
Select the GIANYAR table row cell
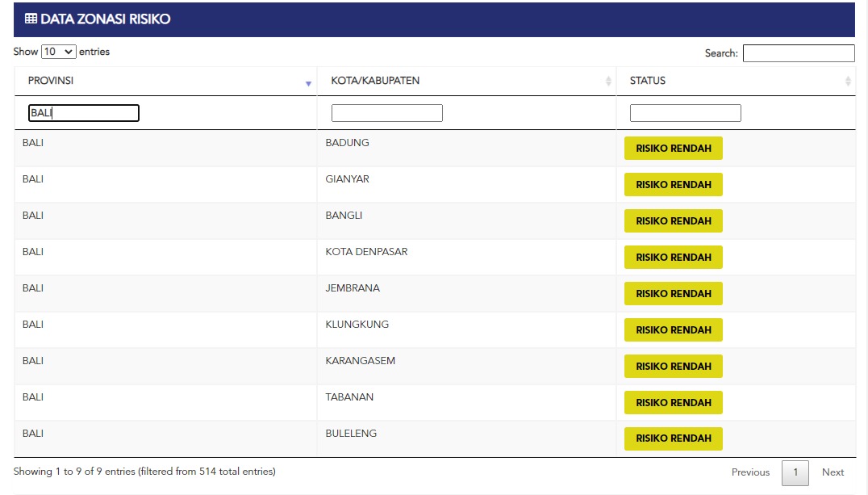tap(347, 179)
